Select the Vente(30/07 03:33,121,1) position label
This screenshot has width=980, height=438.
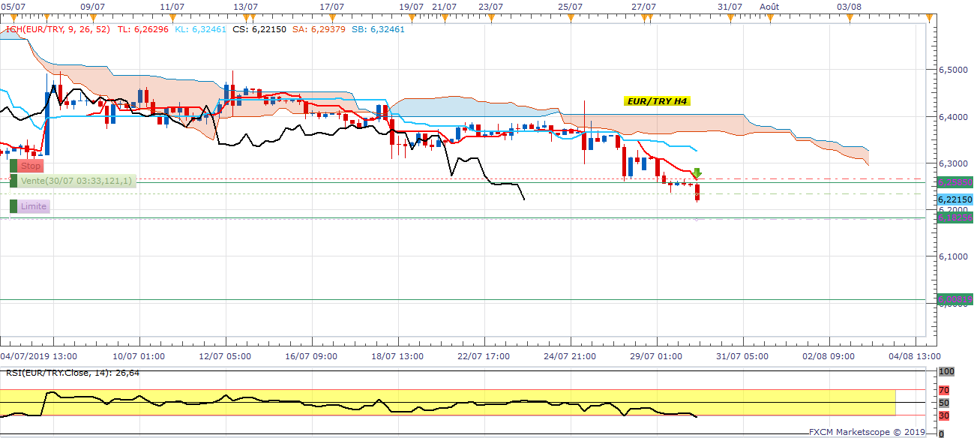[76, 181]
